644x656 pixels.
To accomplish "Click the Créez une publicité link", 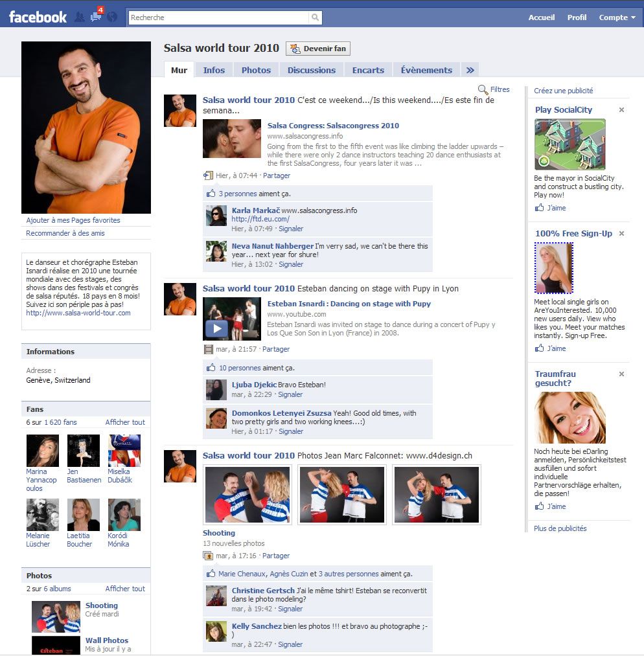I will point(563,91).
